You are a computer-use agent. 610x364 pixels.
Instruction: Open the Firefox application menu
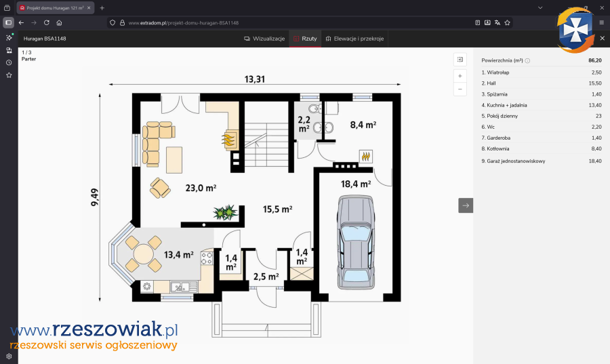click(601, 22)
